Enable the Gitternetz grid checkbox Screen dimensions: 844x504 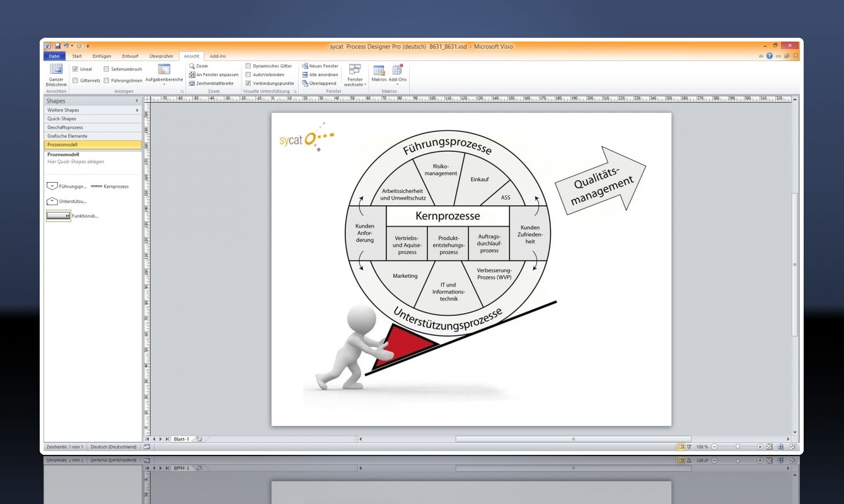tap(75, 80)
